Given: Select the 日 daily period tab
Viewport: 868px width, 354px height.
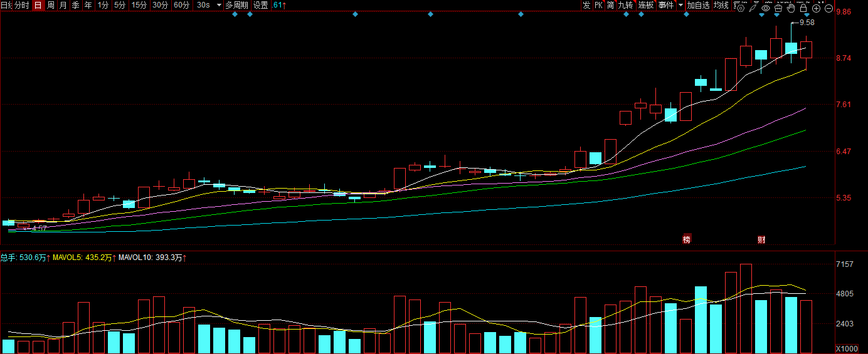Looking at the screenshot, I should [38, 5].
